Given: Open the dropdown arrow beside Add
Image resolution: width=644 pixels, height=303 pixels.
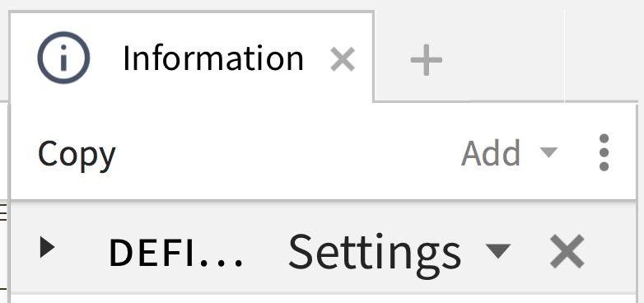Looking at the screenshot, I should tap(548, 152).
